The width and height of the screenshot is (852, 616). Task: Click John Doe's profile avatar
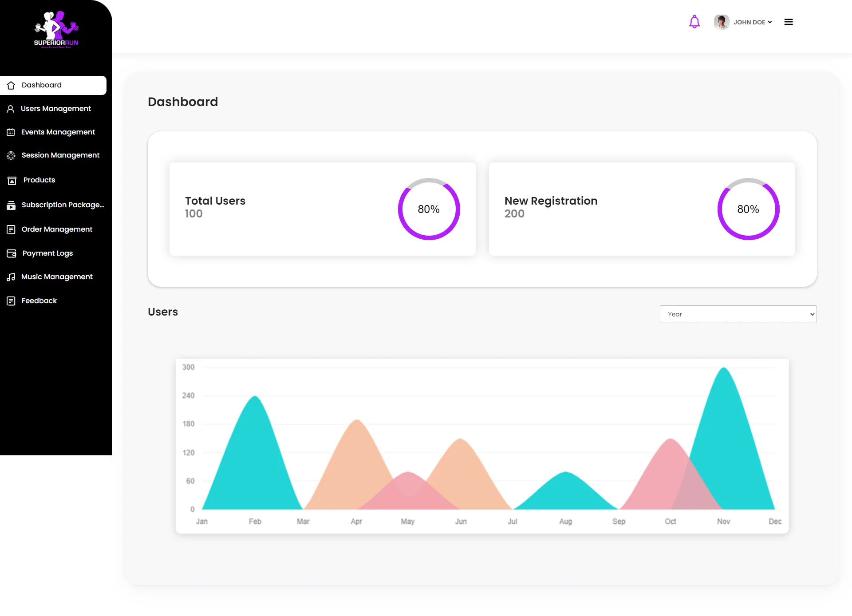coord(721,22)
